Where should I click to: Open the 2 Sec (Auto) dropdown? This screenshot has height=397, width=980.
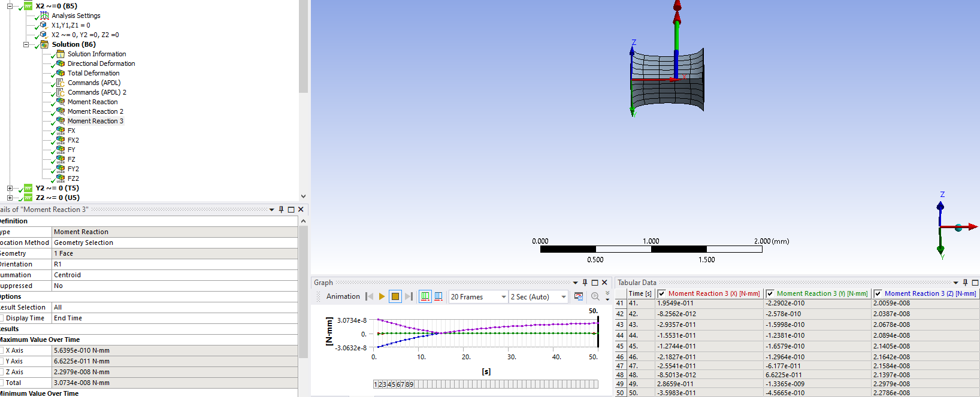pyautogui.click(x=563, y=297)
